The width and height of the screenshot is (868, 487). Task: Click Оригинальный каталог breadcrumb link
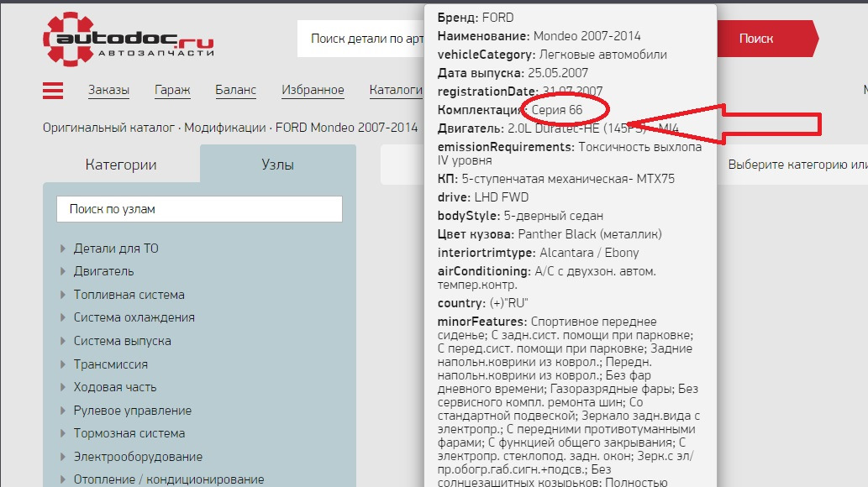pos(108,128)
